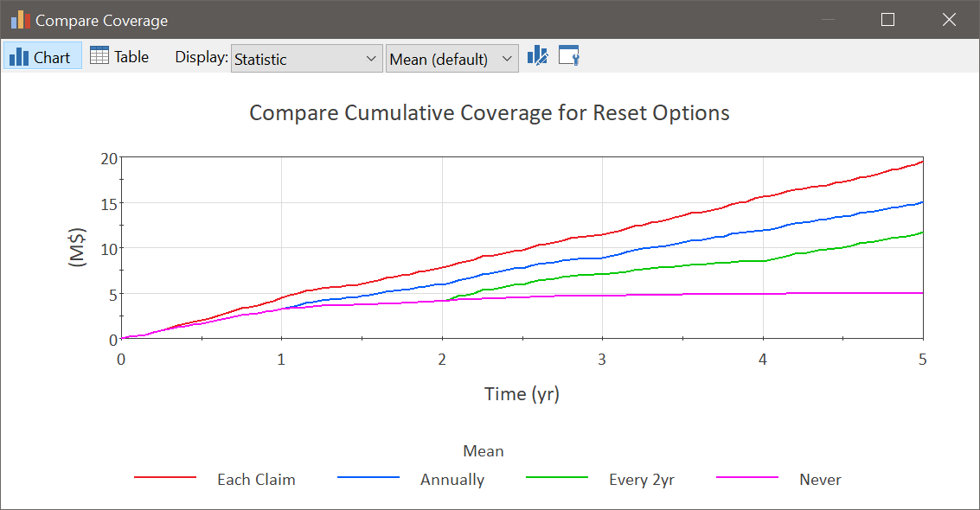Click the Compare Coverage title text
The image size is (980, 510).
click(x=101, y=21)
